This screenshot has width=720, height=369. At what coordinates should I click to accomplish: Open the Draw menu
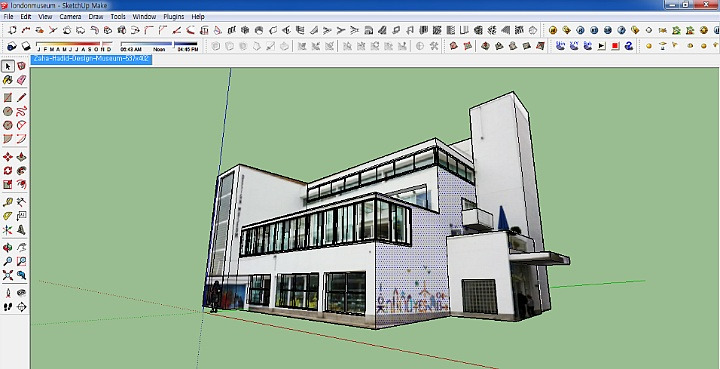(x=96, y=17)
